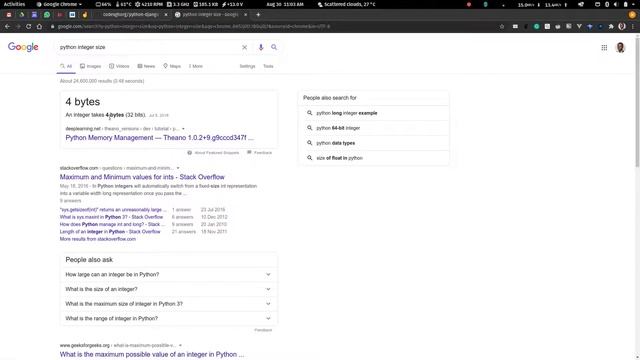Switch to the Images results tab

(91, 66)
